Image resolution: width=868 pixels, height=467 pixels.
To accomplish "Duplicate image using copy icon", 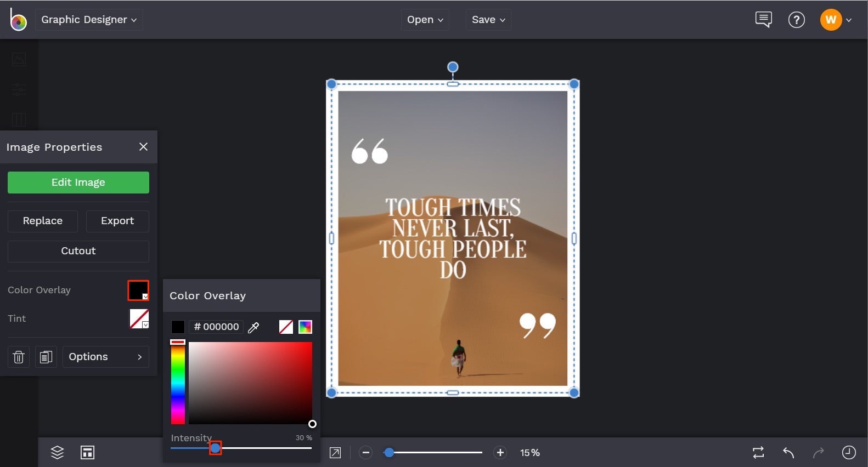I will [46, 357].
